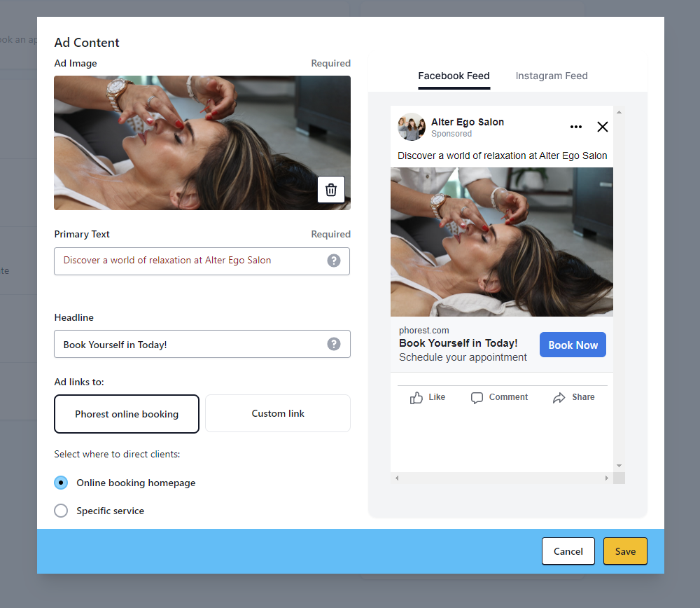Choose Phorest online booking link option
Viewport: 700px width, 608px height.
click(x=127, y=414)
